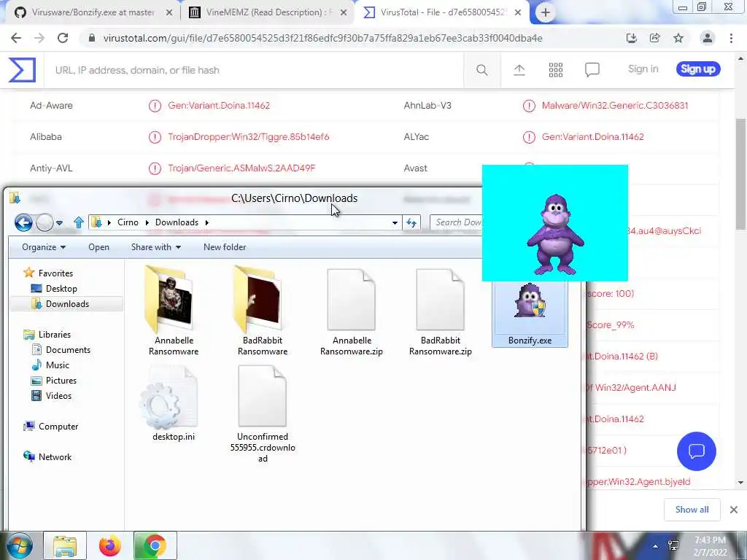Click the Sign up button

(x=698, y=69)
